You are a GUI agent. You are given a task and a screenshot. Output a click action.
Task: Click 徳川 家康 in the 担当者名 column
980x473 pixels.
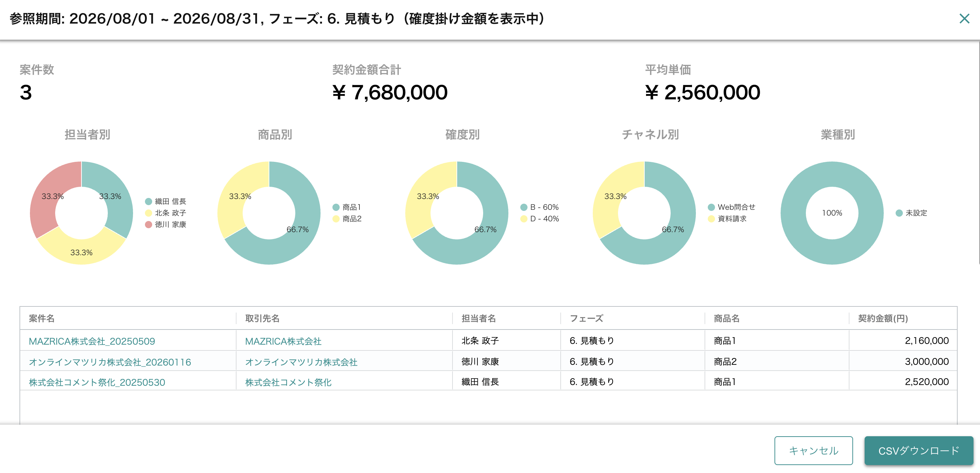480,361
